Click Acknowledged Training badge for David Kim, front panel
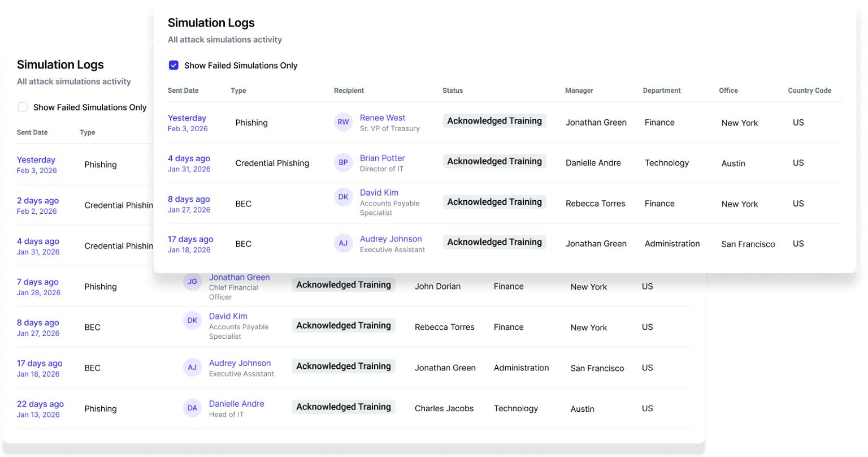868x457 pixels. [494, 202]
